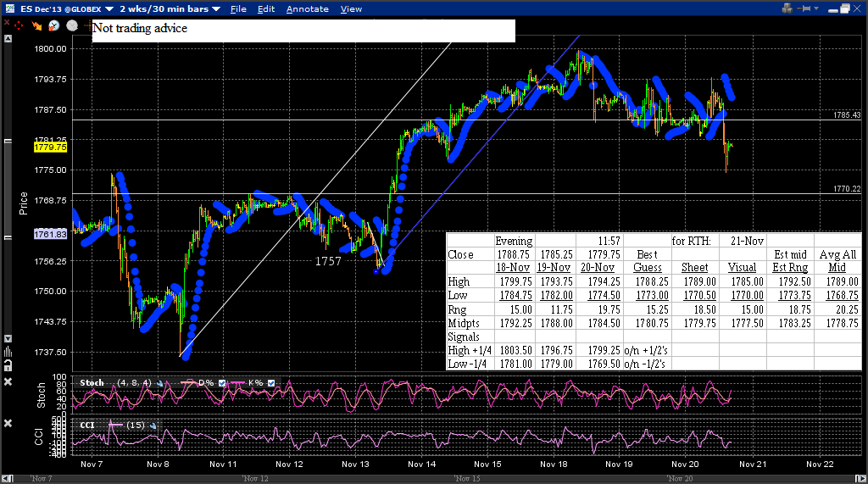Click the CCI pink line color sample
Viewport: 868px width, 484px height.
click(x=115, y=426)
